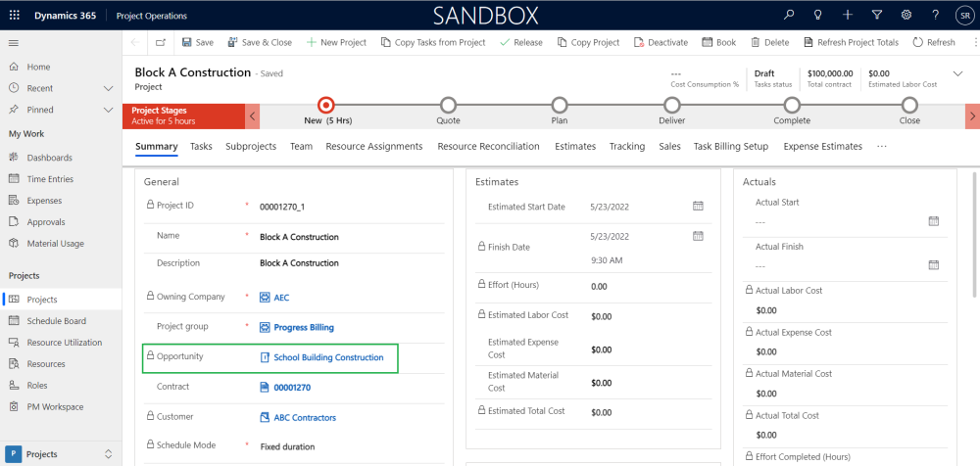Expand the Pinned navigation section

pos(108,110)
